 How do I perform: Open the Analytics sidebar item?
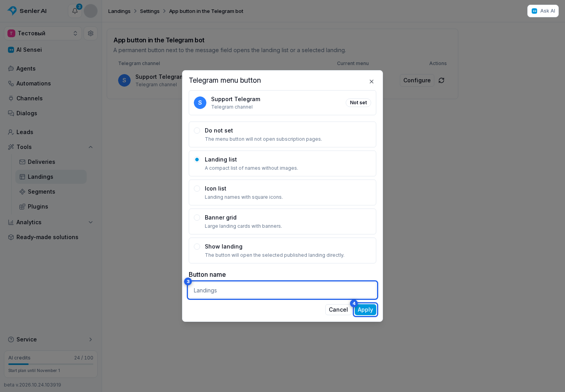pyautogui.click(x=51, y=222)
